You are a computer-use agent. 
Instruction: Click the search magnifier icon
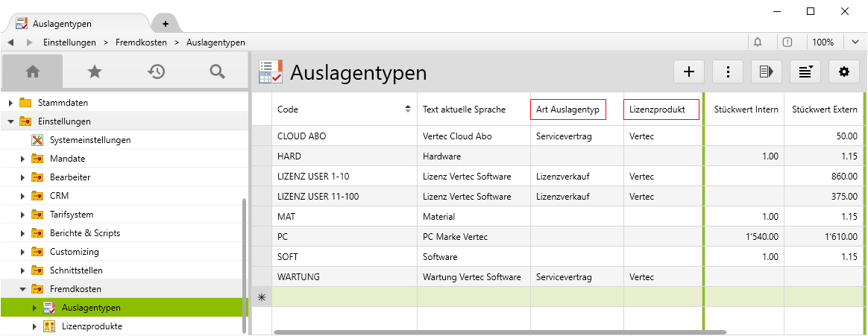[217, 72]
